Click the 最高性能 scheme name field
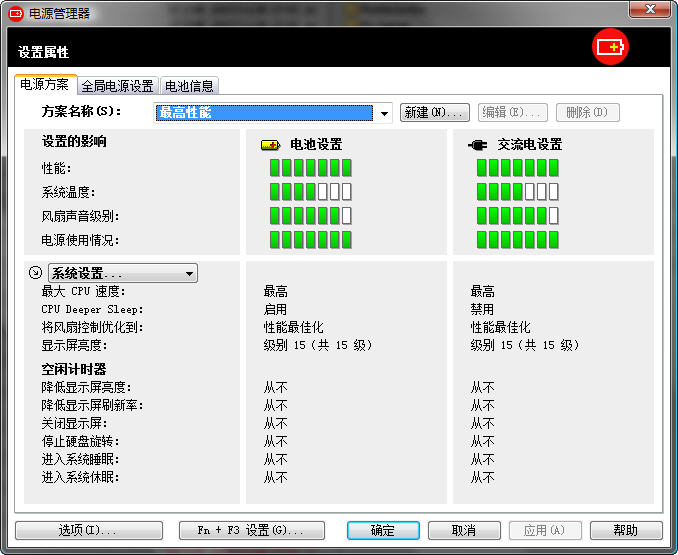 pos(264,113)
